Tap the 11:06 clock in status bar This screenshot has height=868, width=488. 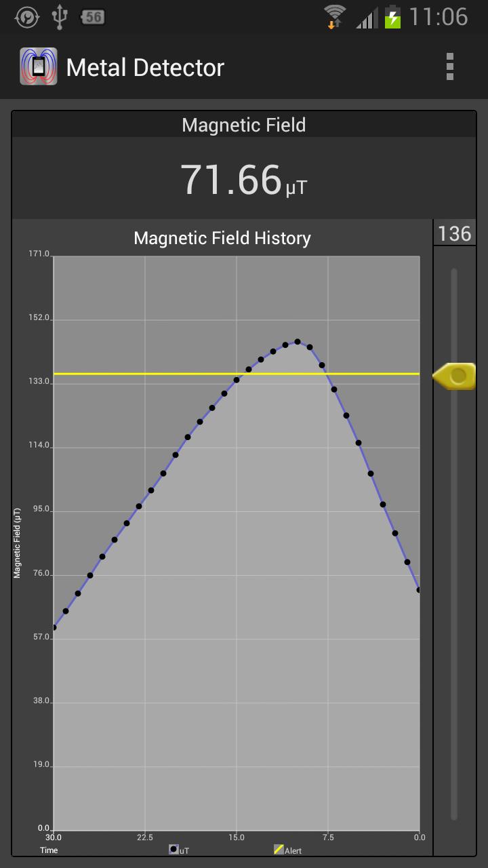[439, 16]
